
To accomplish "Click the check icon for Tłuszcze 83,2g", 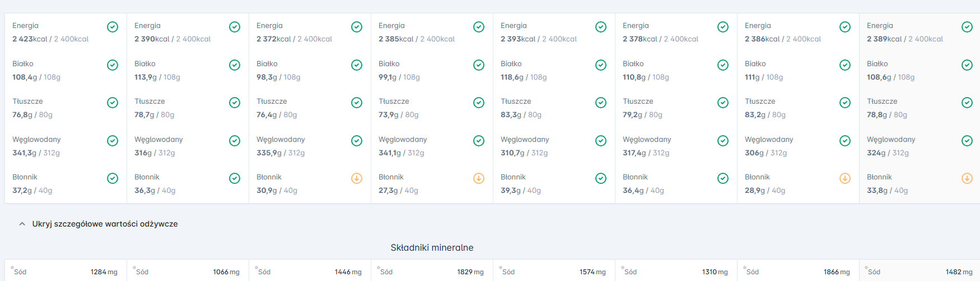I will (845, 103).
